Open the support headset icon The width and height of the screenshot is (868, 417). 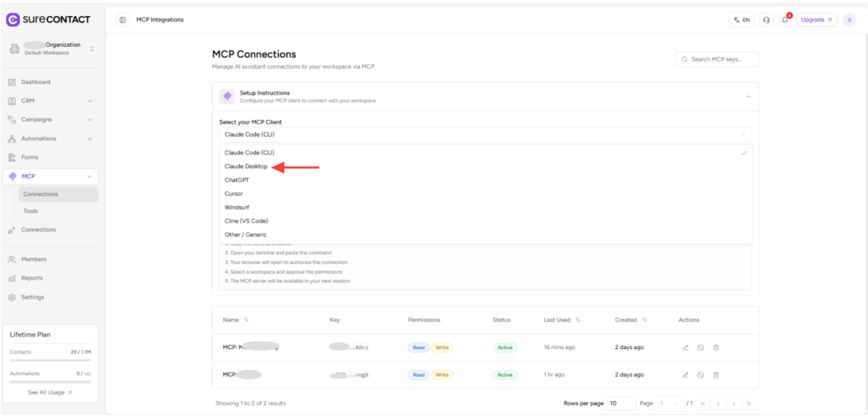(766, 20)
